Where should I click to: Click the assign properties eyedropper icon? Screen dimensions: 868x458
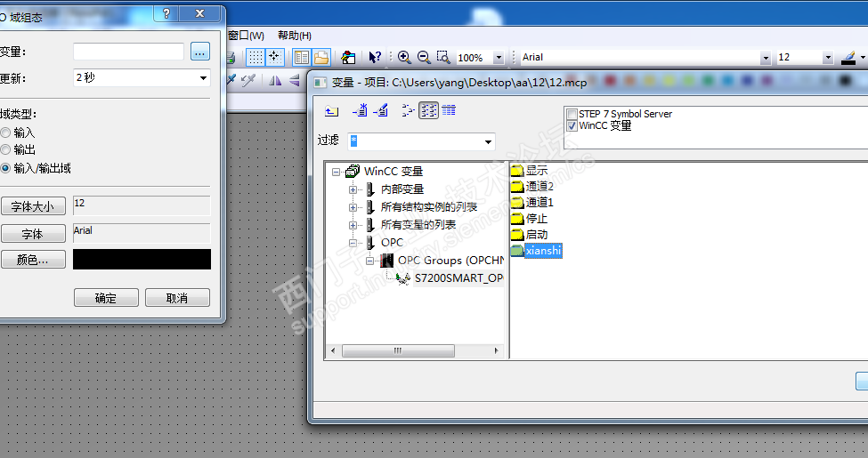(x=248, y=80)
